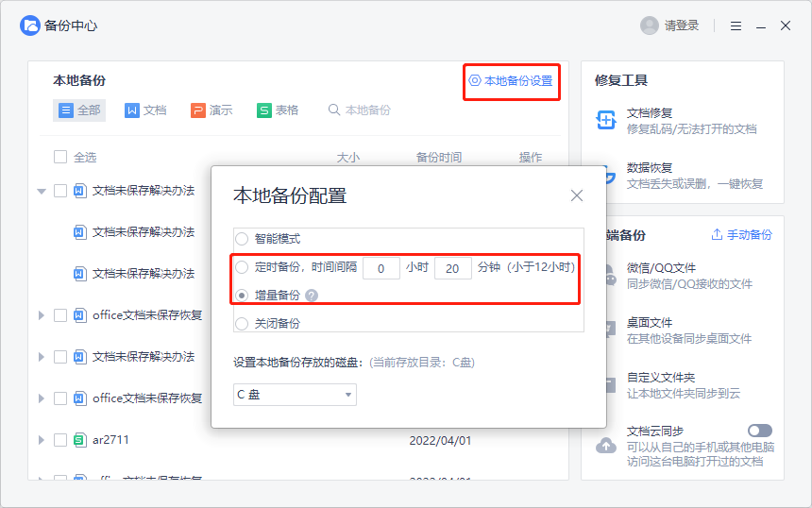
Task: Expand the ar2711 row
Action: click(x=42, y=440)
